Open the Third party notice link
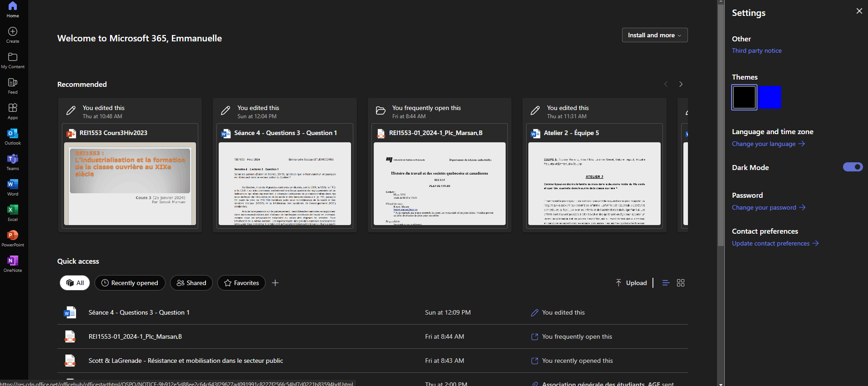 coord(757,50)
